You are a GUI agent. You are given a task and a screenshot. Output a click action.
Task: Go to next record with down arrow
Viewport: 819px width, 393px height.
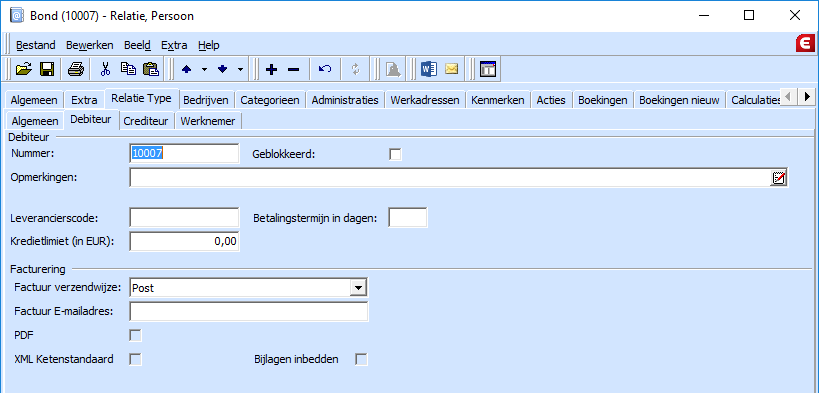point(223,69)
